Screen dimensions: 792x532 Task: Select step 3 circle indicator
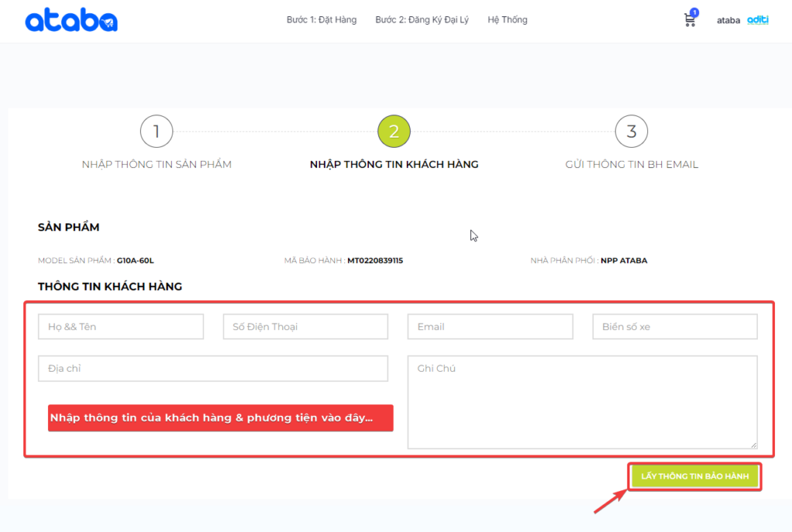(x=631, y=131)
